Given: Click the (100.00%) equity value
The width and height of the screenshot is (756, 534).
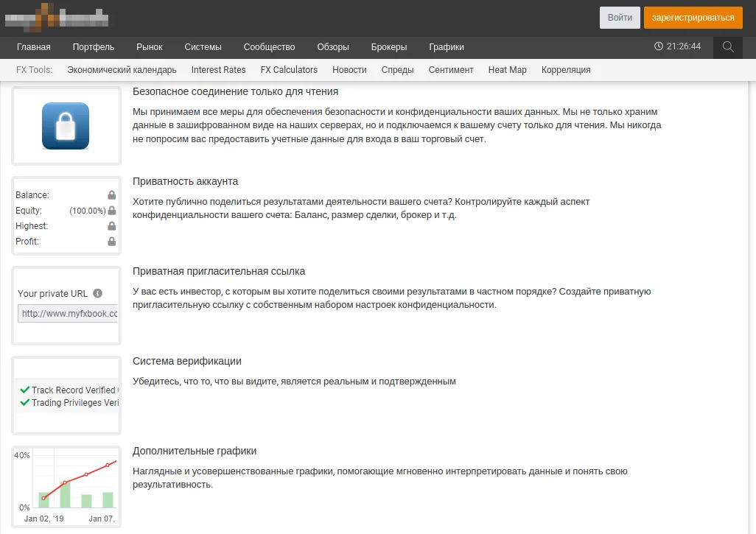Looking at the screenshot, I should click(87, 211).
